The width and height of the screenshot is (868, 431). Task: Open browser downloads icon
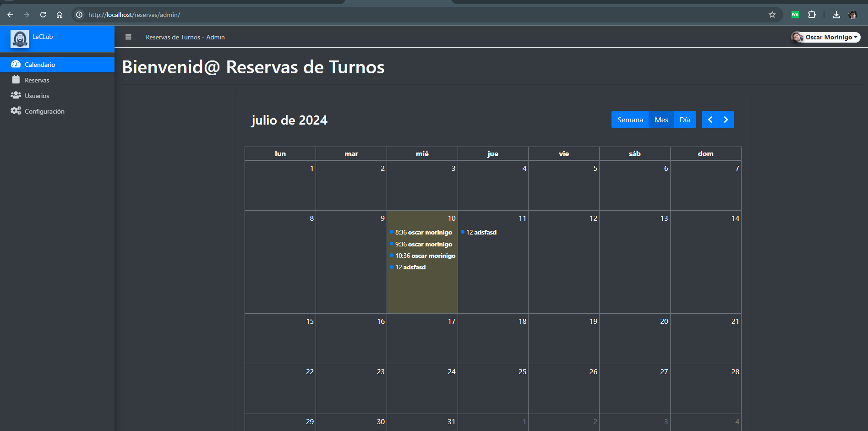[836, 15]
